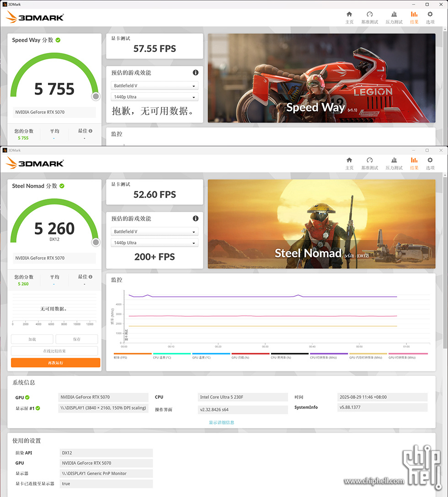This screenshot has width=448, height=497.
Task: Click the 最佳 info icon in the Steel Nomad window
Action: click(x=91, y=277)
